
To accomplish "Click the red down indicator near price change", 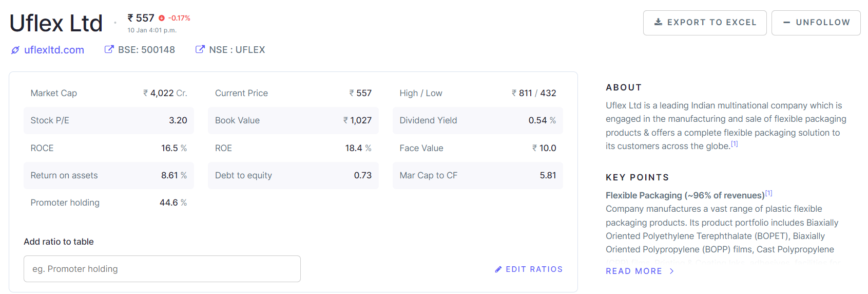I will pos(162,18).
